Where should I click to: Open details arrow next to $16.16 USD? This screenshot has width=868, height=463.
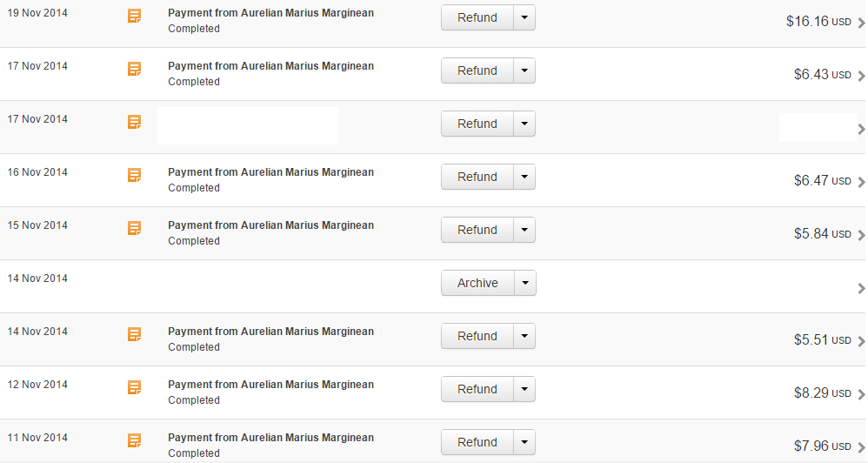click(861, 23)
